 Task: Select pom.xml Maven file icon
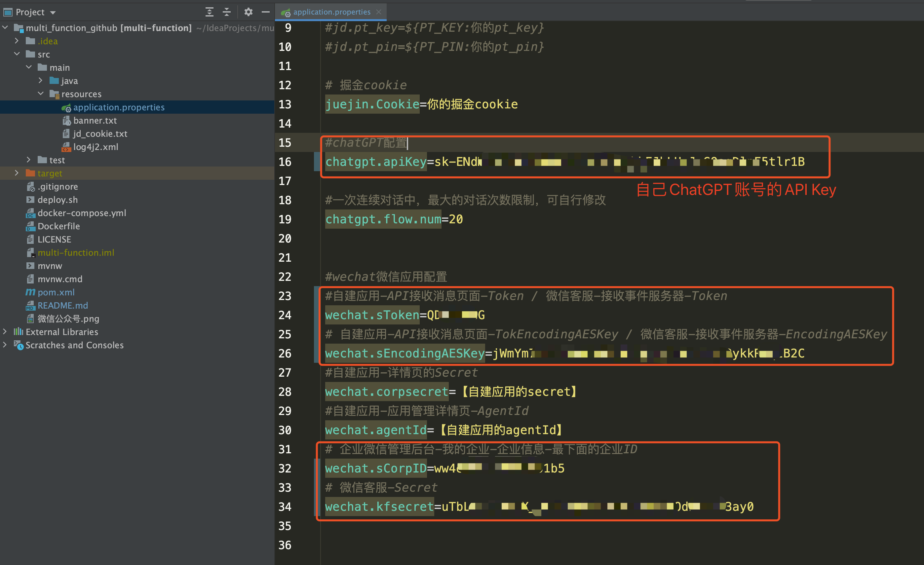[30, 292]
